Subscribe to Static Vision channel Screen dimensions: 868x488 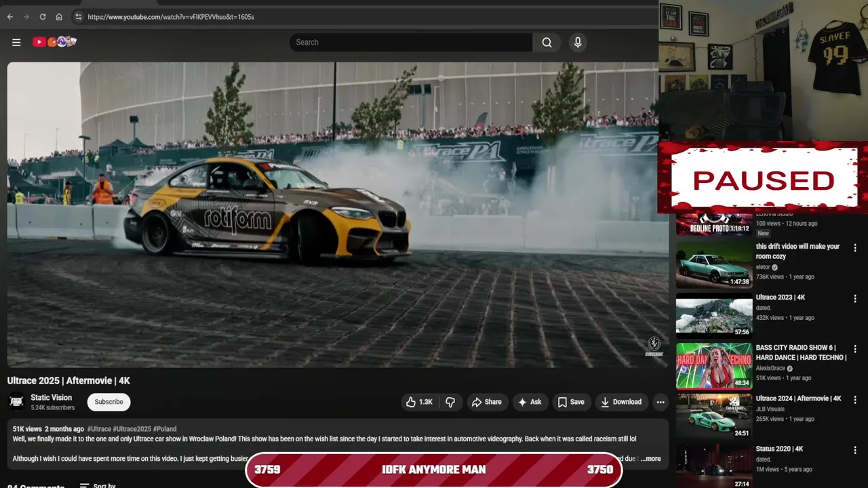point(108,402)
